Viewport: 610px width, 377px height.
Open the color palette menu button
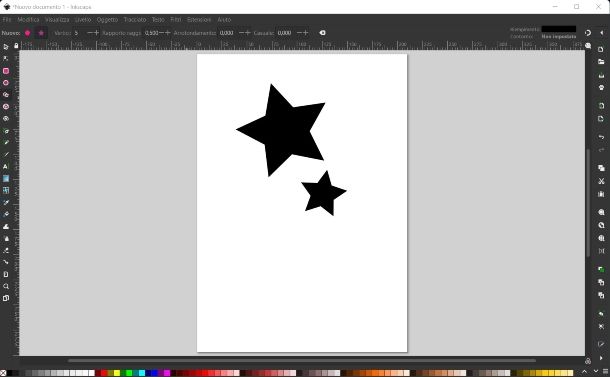point(605,372)
